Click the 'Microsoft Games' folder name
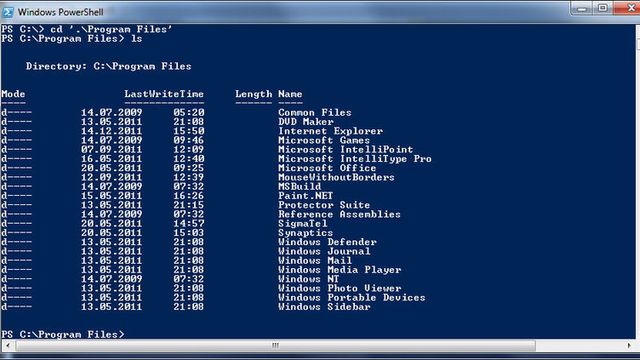The width and height of the screenshot is (640, 360). point(324,140)
